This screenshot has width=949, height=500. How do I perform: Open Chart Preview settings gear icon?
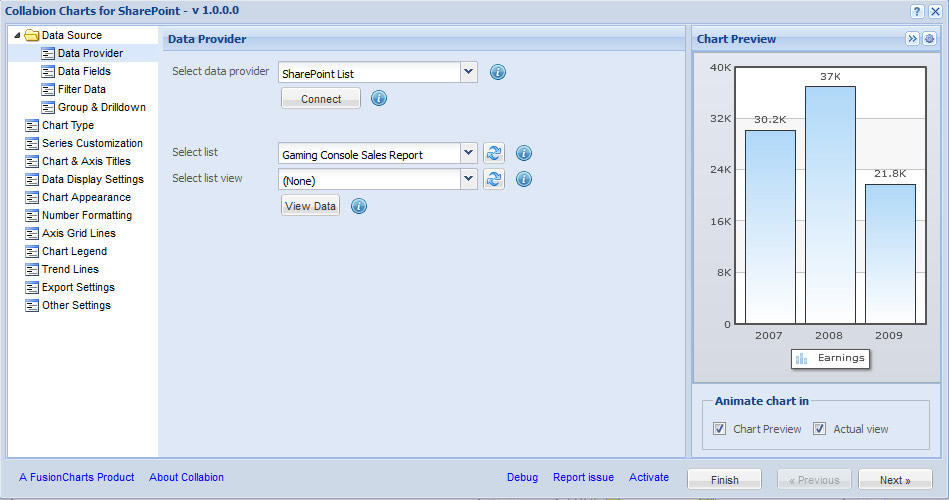tap(929, 38)
